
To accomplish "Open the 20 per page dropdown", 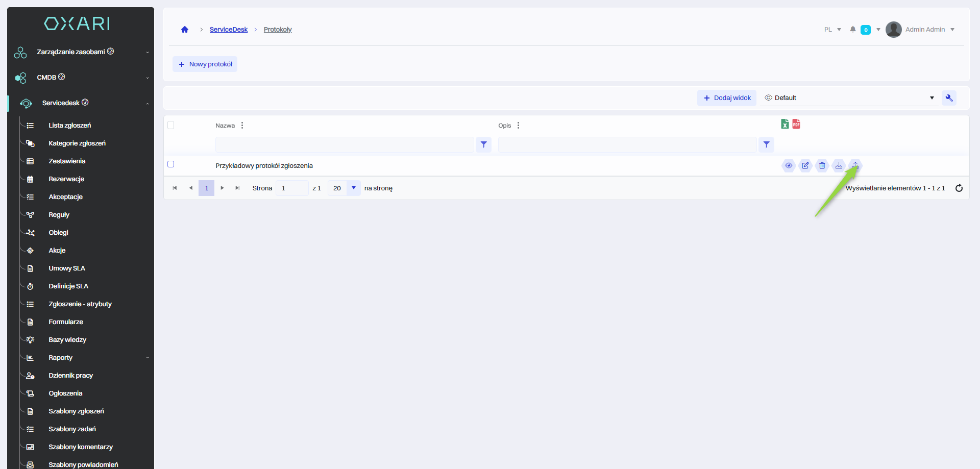I will [x=353, y=188].
